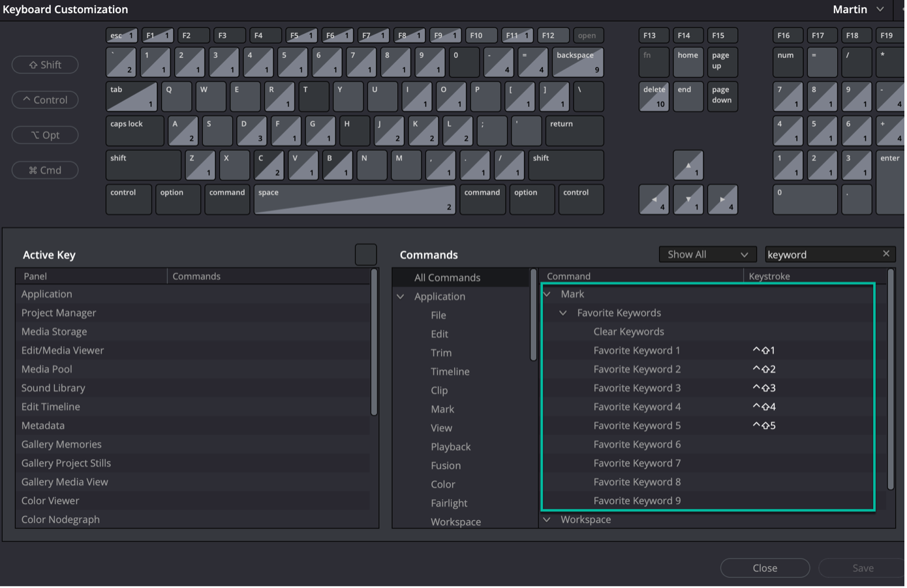Clear the keyword search with X icon
This screenshot has width=907, height=588.
pyautogui.click(x=885, y=254)
